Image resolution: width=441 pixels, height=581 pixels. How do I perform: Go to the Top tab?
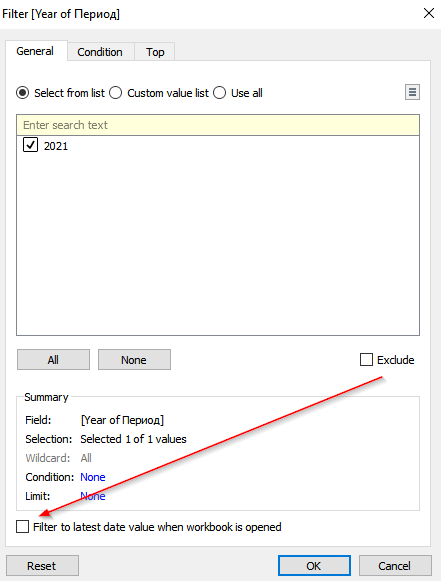coord(155,52)
